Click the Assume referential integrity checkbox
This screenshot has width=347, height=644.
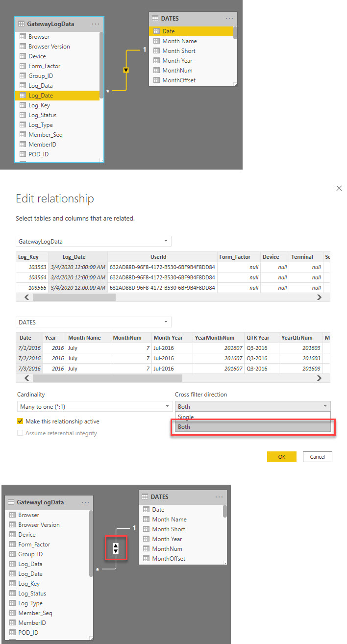tap(20, 433)
